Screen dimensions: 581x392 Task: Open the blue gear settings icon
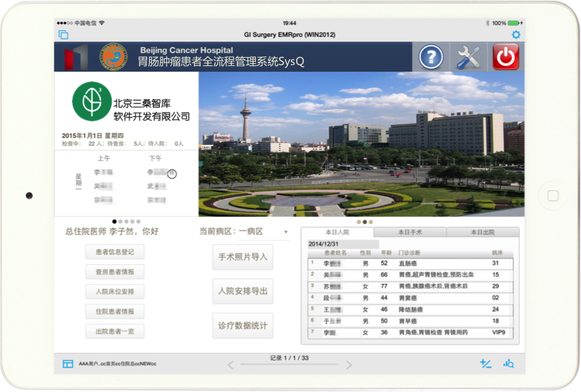[x=516, y=35]
